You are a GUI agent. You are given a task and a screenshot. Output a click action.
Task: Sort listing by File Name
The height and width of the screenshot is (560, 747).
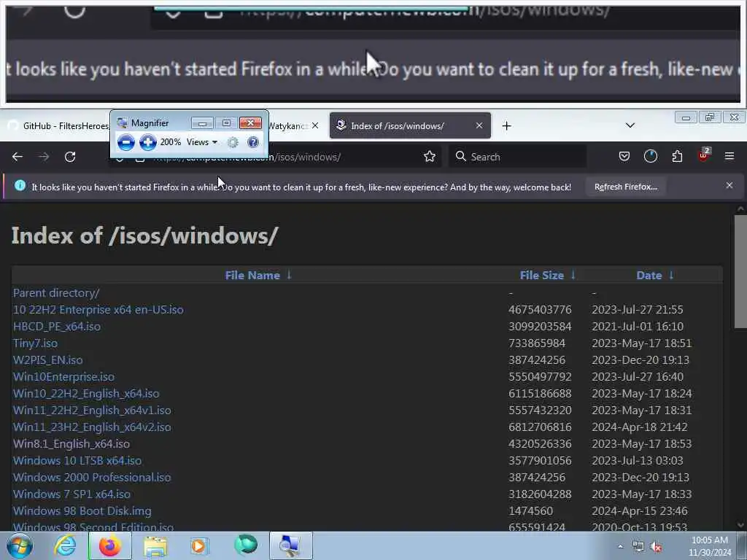[x=252, y=275]
